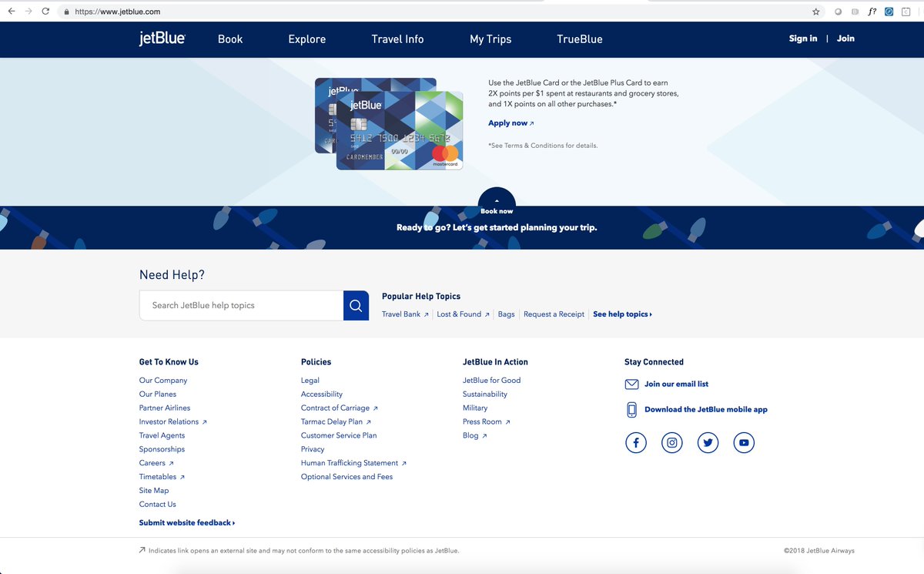This screenshot has height=574, width=924.
Task: Click the envelope email list icon
Action: (x=631, y=384)
